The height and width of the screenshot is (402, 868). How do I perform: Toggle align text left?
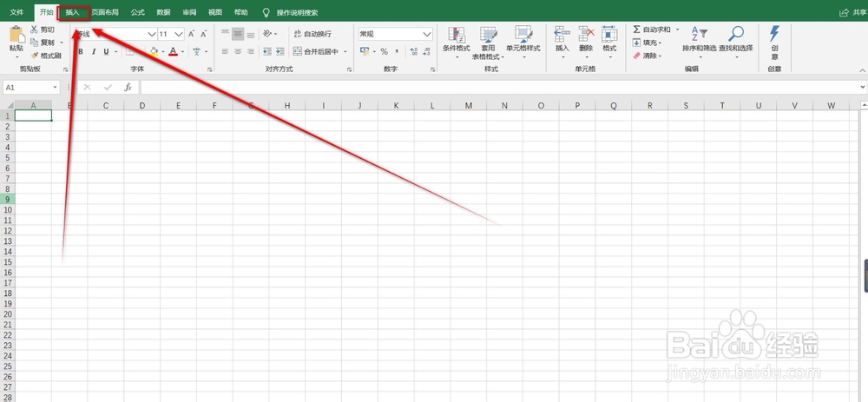tap(225, 51)
